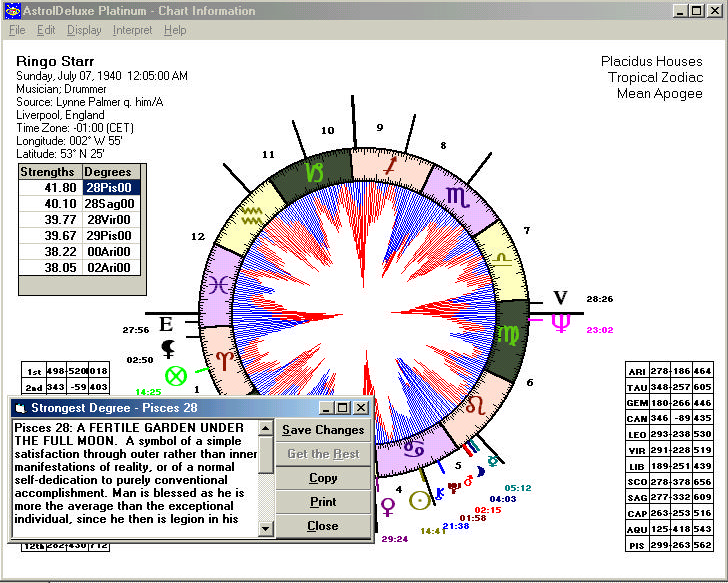The width and height of the screenshot is (728, 583).
Task: Click the Aries sign glyph on the wheel
Action: [225, 361]
